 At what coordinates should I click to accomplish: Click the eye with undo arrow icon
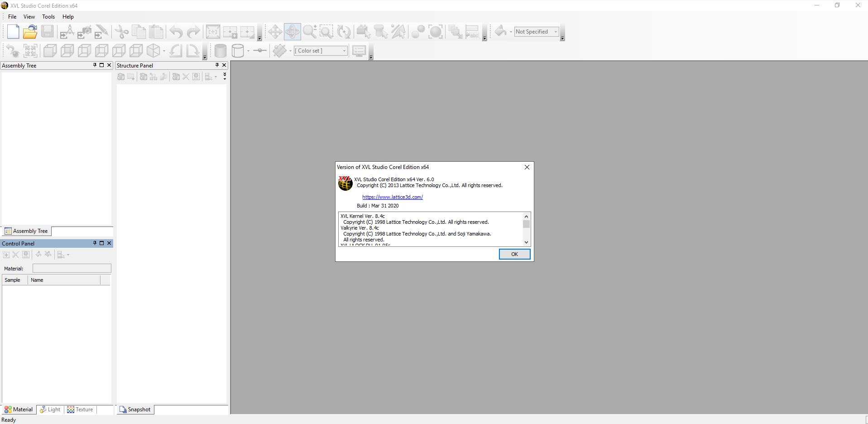coord(13,51)
